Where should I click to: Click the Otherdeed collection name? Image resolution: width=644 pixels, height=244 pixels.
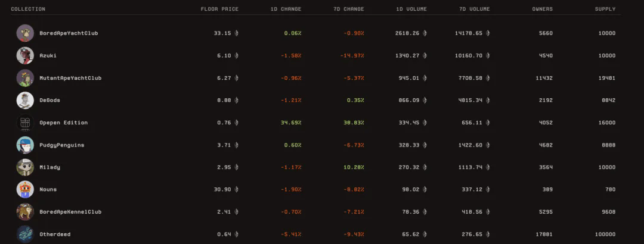55,234
